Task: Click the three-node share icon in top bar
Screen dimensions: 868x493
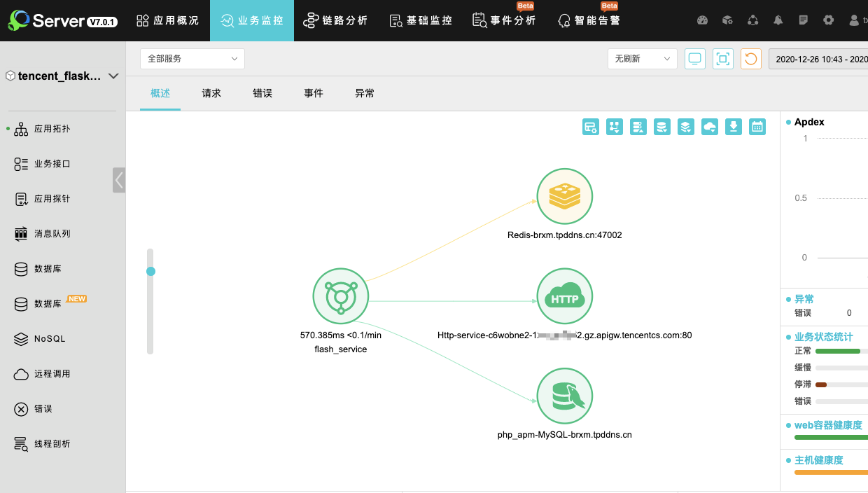Action: (x=753, y=20)
